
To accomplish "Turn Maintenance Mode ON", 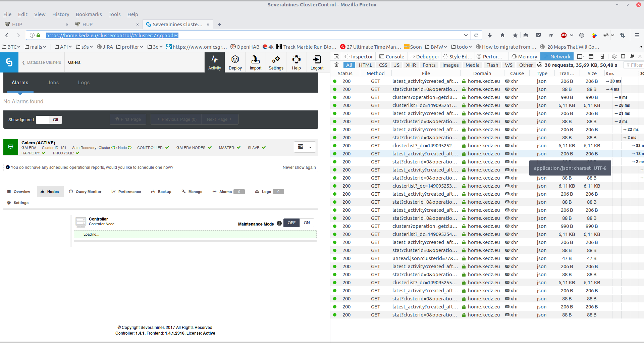I will tap(307, 223).
